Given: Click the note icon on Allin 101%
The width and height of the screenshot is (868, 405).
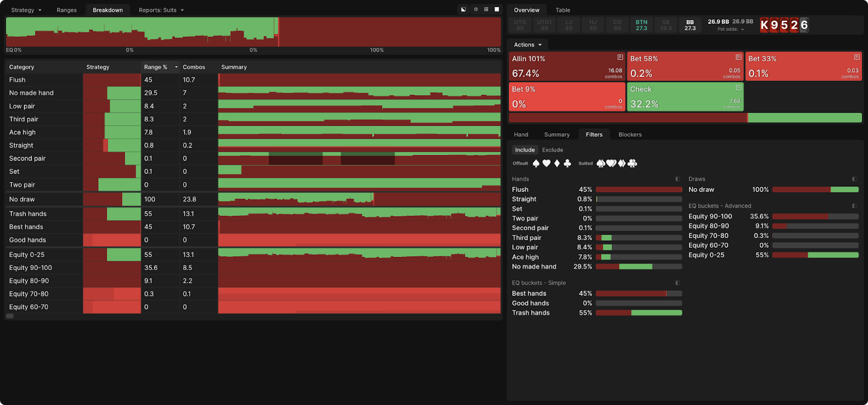Looking at the screenshot, I should (620, 57).
